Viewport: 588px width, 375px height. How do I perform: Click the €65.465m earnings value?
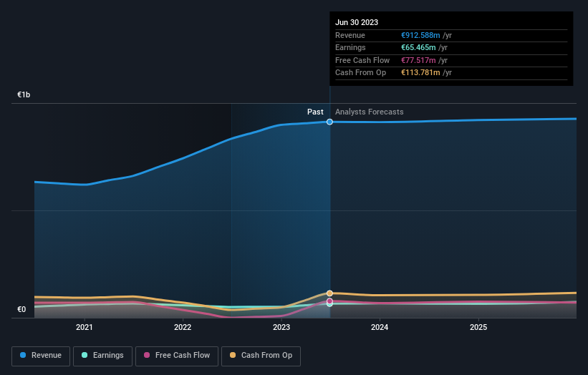pos(418,47)
